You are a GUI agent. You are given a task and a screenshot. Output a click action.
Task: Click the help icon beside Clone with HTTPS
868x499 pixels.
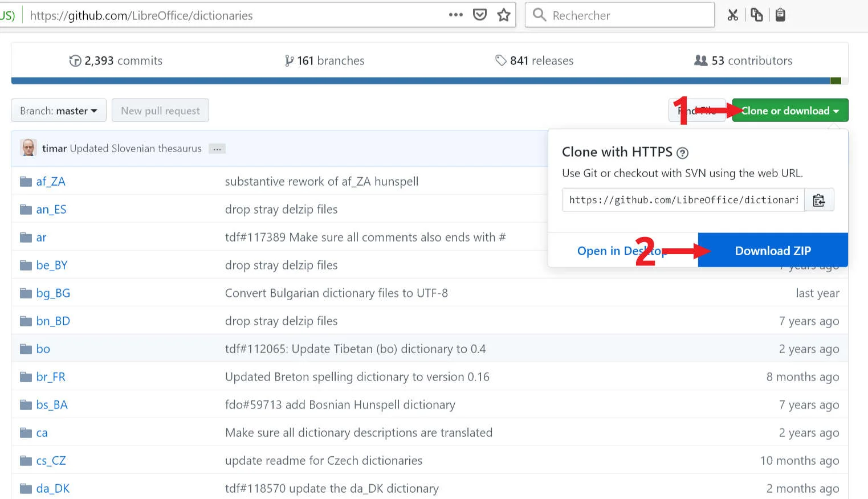(682, 153)
